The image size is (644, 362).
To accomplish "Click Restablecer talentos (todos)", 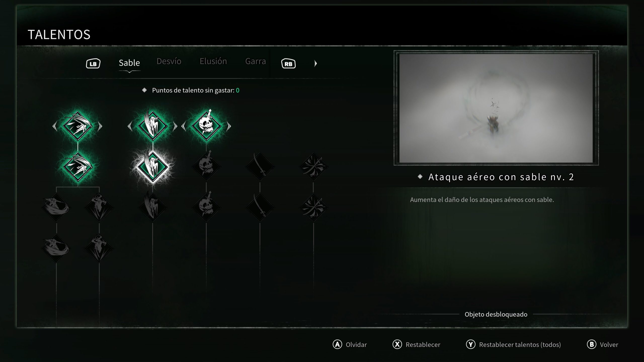I will (x=513, y=344).
